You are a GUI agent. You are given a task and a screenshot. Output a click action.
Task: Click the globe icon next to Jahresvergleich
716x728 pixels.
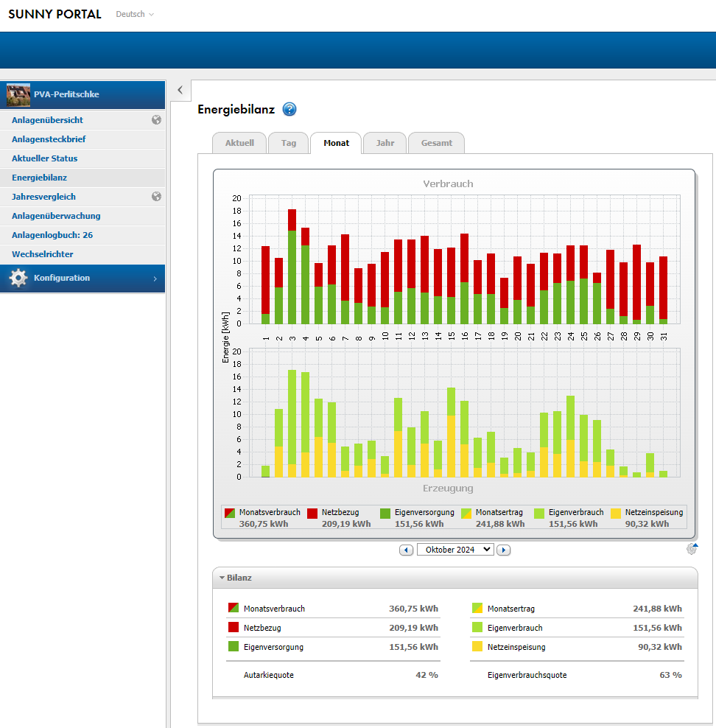point(156,197)
